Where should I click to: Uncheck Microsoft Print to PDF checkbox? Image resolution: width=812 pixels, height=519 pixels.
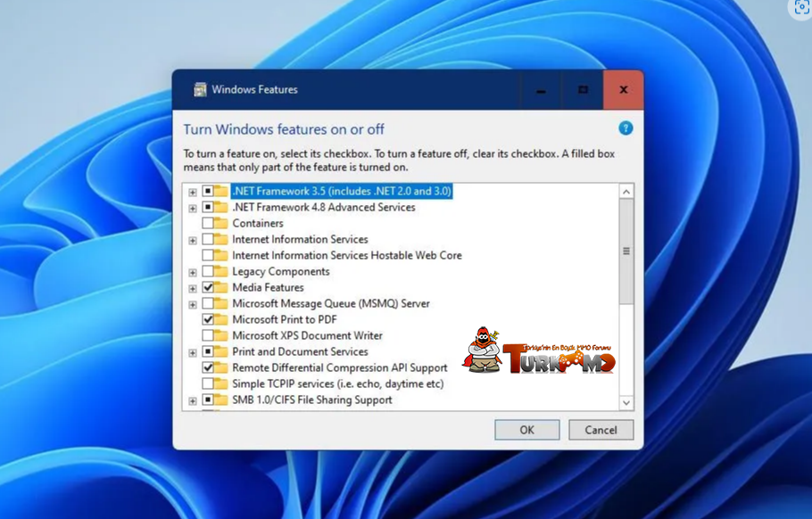coord(208,319)
